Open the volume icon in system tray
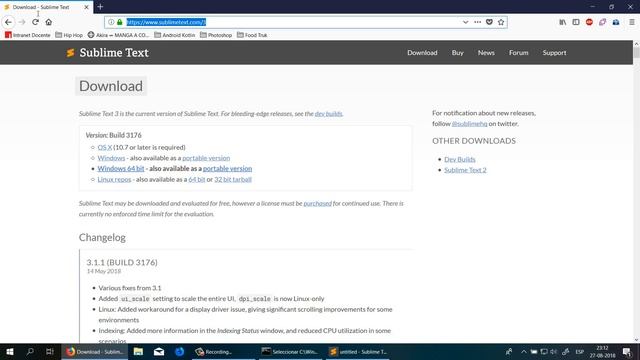 point(553,351)
